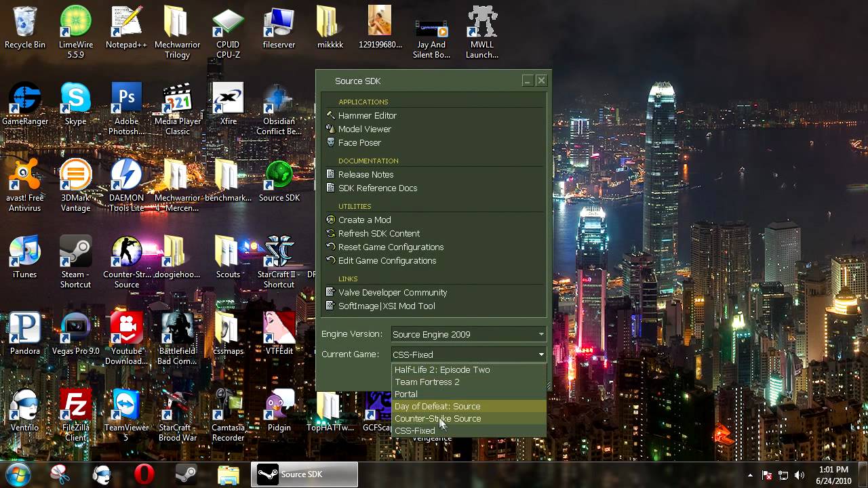
Task: Select Day of Defeat: Source option
Action: pyautogui.click(x=469, y=407)
